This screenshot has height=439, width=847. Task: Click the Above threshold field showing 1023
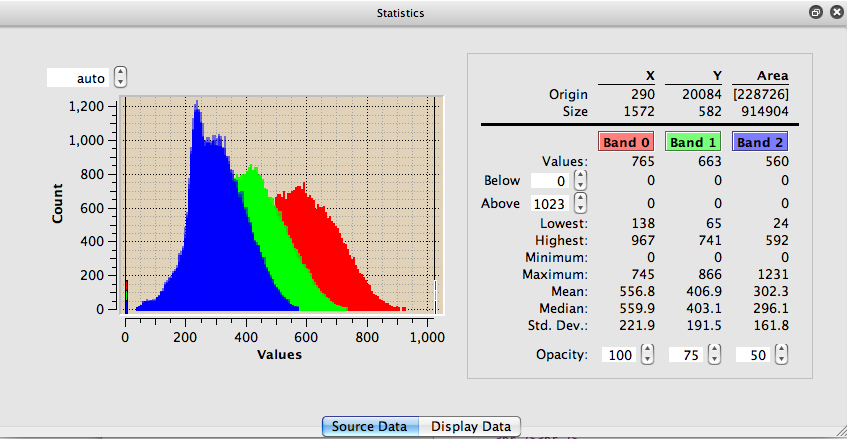(550, 203)
